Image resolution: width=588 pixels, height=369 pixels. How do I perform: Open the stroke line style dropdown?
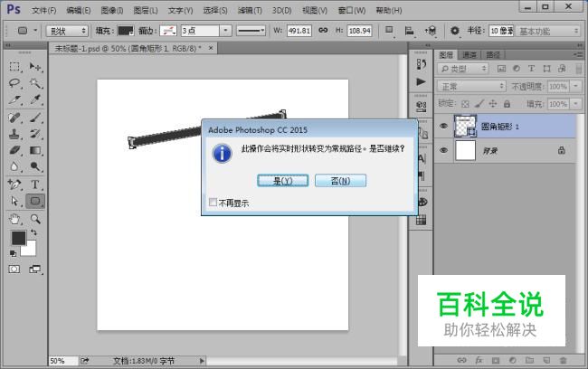click(251, 31)
